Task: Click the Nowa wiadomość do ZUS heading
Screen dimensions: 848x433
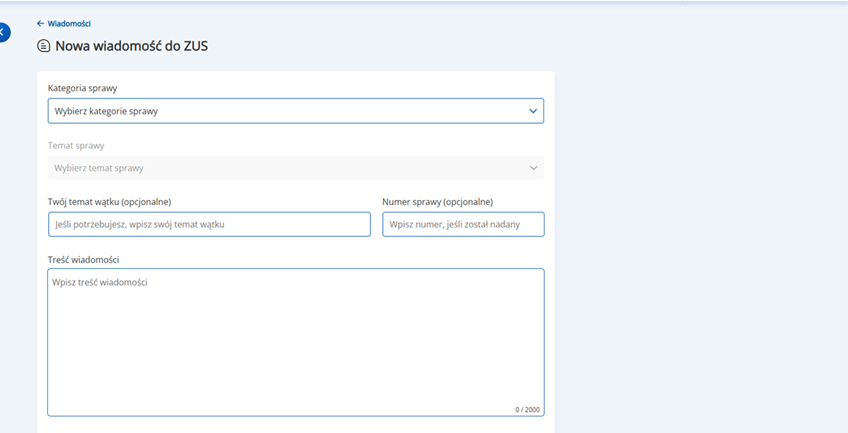Action: (x=132, y=46)
